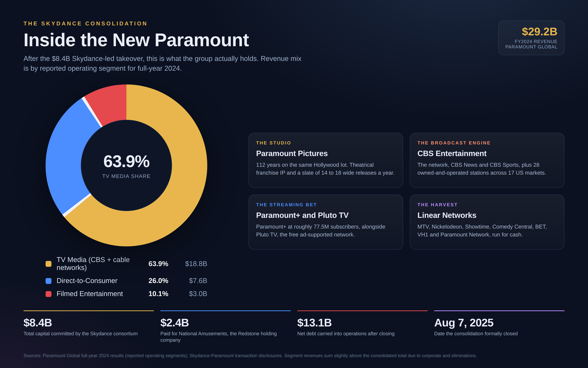Click the $13.1B net debt stat
The width and height of the screenshot is (588, 368).
(314, 323)
